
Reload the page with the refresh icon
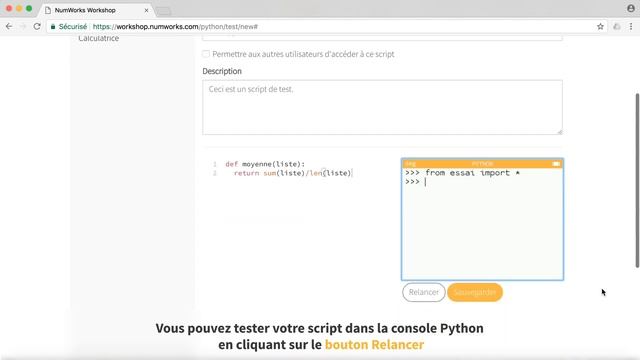click(x=37, y=27)
